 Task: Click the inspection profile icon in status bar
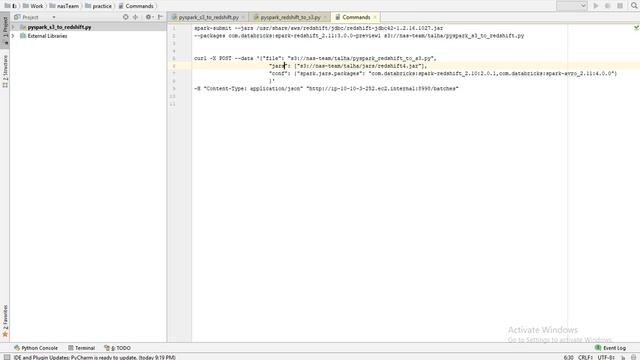pos(634,357)
